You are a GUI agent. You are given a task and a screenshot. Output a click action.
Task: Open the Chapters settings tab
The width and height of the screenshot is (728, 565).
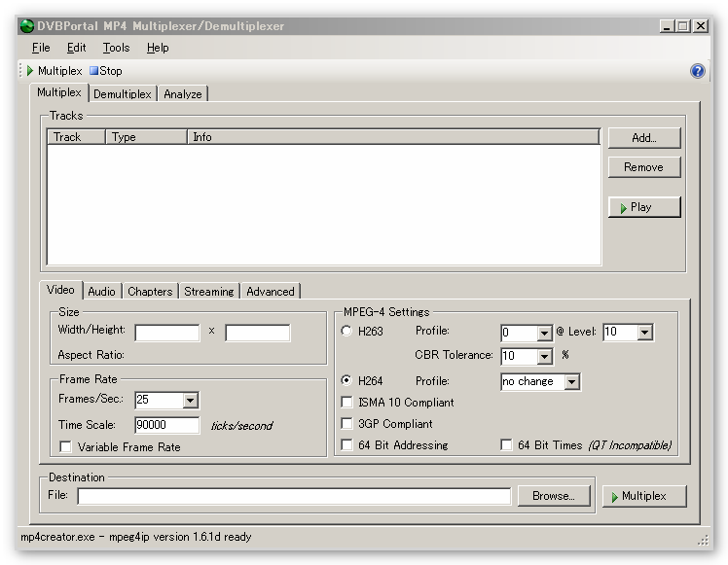[150, 292]
